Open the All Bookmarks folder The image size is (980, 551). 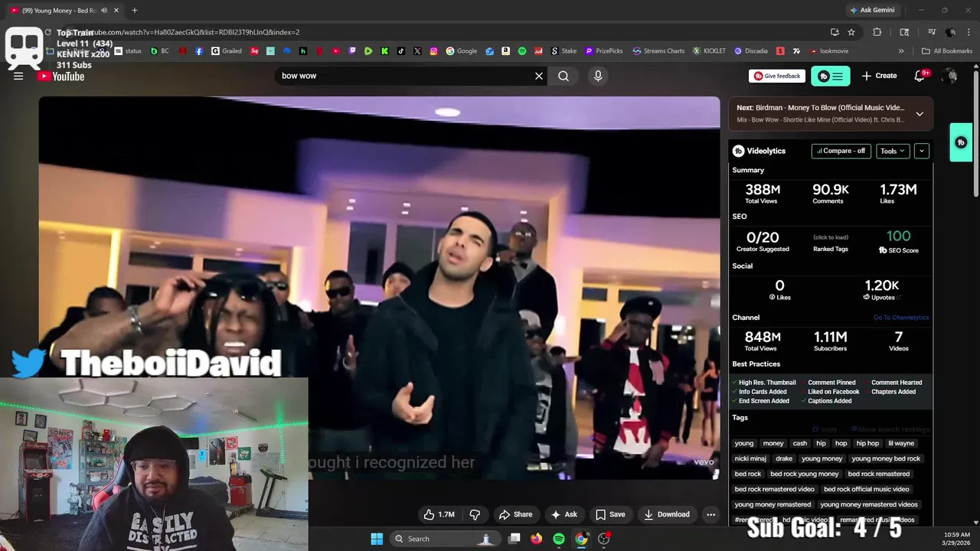pyautogui.click(x=947, y=51)
